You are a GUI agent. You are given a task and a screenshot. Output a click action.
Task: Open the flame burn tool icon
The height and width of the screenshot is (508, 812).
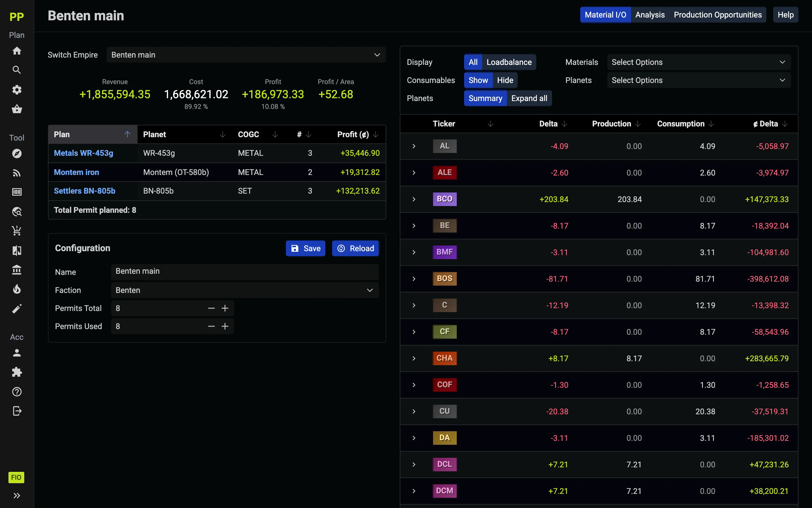point(17,289)
